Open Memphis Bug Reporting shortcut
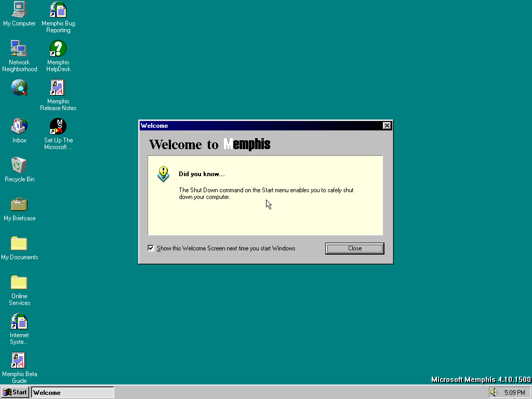The height and width of the screenshot is (399, 532). tap(58, 10)
